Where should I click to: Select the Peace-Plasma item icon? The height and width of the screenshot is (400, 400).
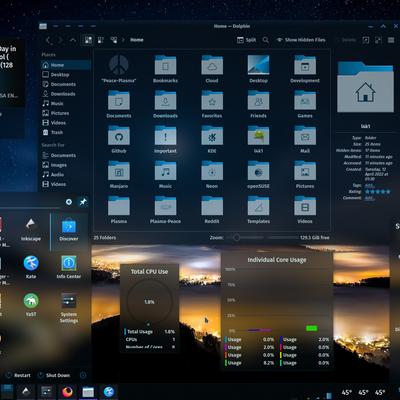[119, 65]
